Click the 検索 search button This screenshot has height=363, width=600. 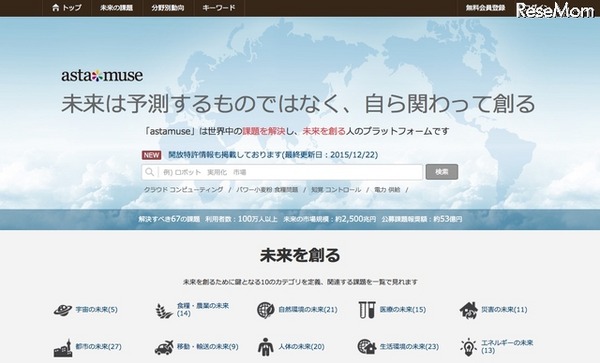click(x=442, y=172)
